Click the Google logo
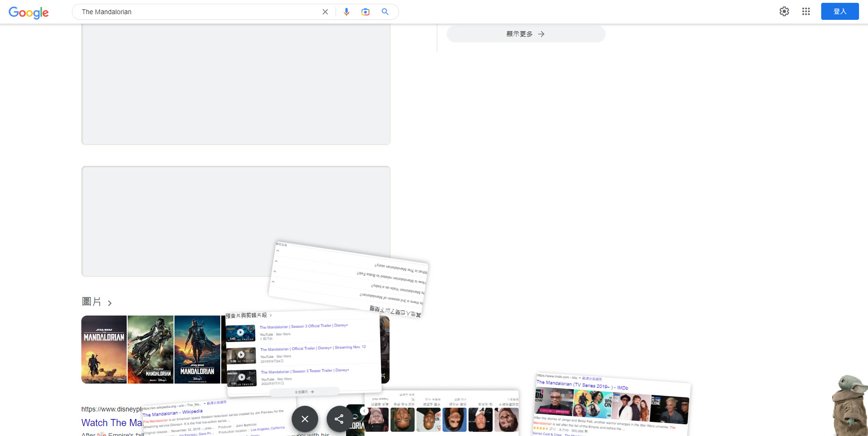 pos(29,12)
